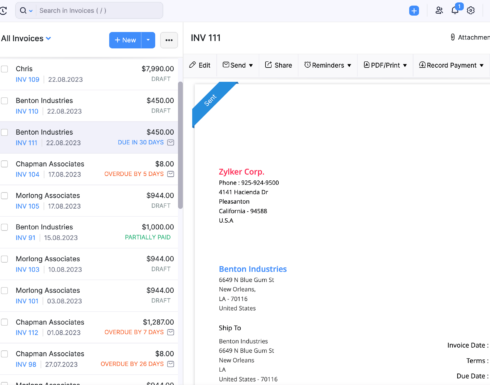This screenshot has width=490, height=385.
Task: Open search scope dropdown arrow
Action: (31, 11)
